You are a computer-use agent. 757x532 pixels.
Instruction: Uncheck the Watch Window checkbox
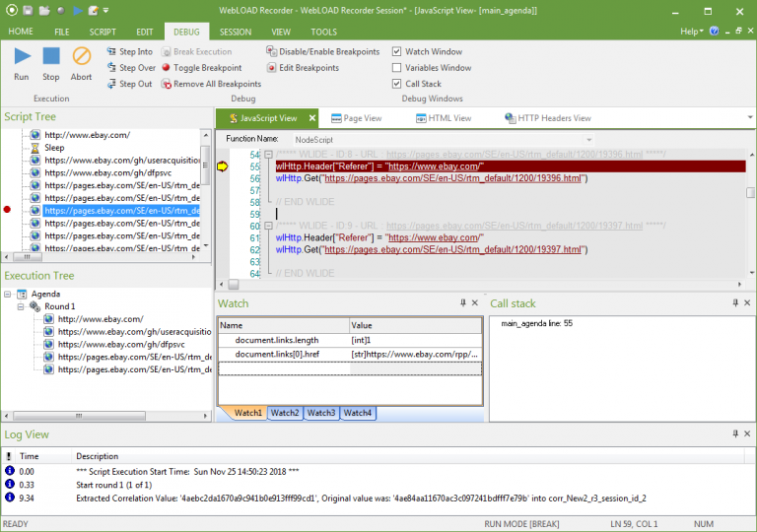(396, 52)
